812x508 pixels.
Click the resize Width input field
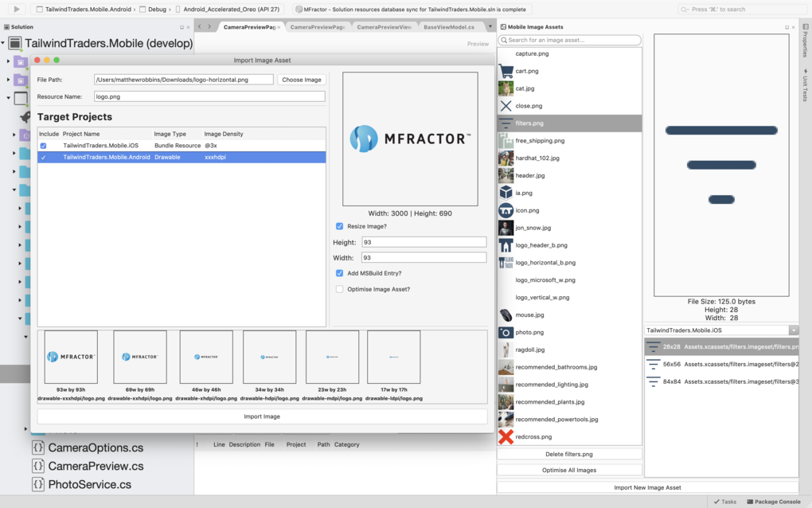[x=424, y=257]
